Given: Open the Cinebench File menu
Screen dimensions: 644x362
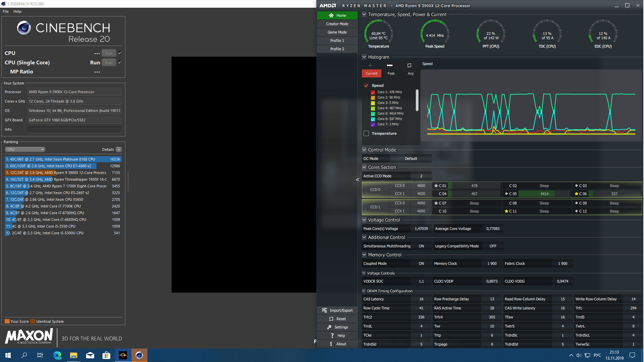Looking at the screenshot, I should click(x=6, y=11).
